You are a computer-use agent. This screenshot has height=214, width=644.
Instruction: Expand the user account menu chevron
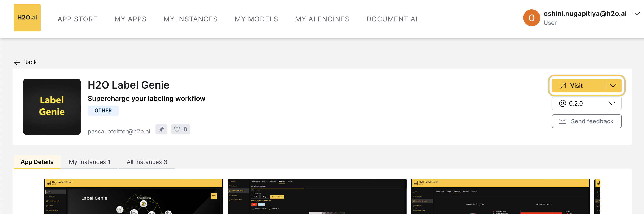637,14
